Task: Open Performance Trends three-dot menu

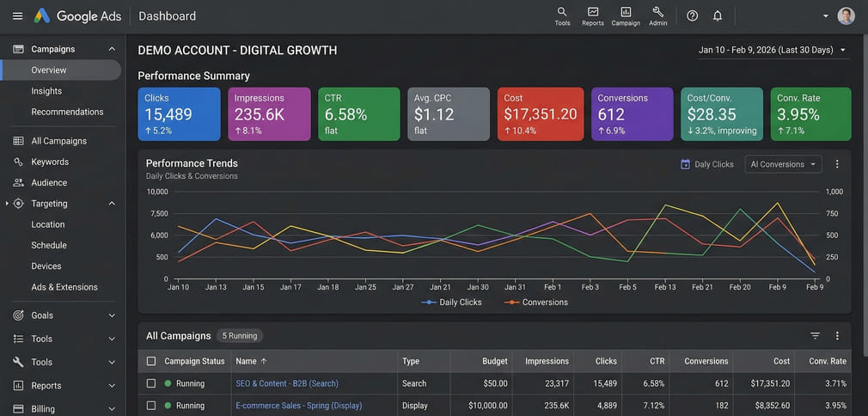Action: pyautogui.click(x=837, y=164)
